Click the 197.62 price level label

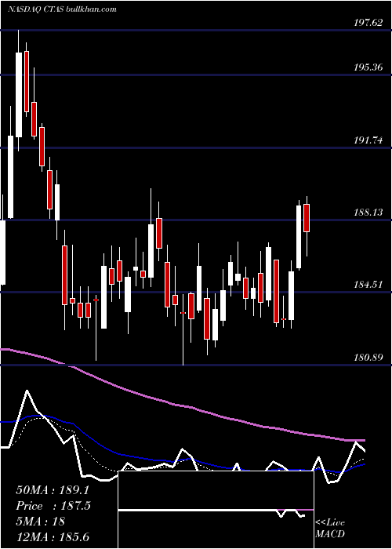(368, 23)
